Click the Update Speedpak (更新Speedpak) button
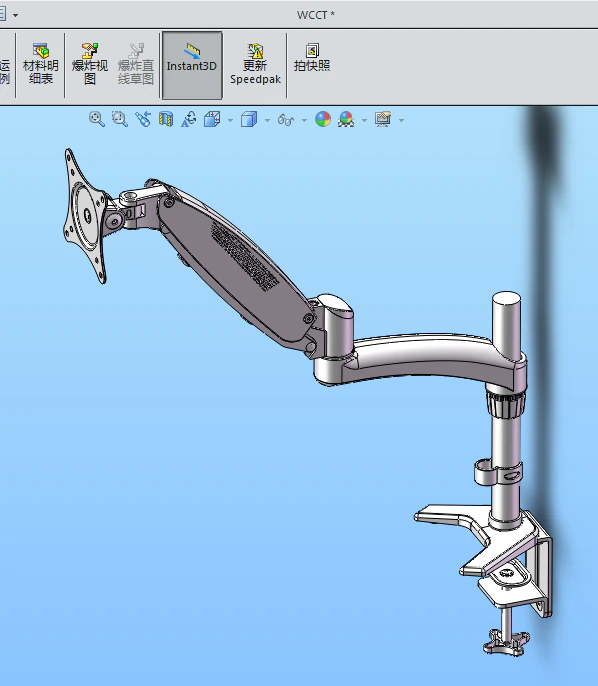Screen dimensions: 598x686 255,64
